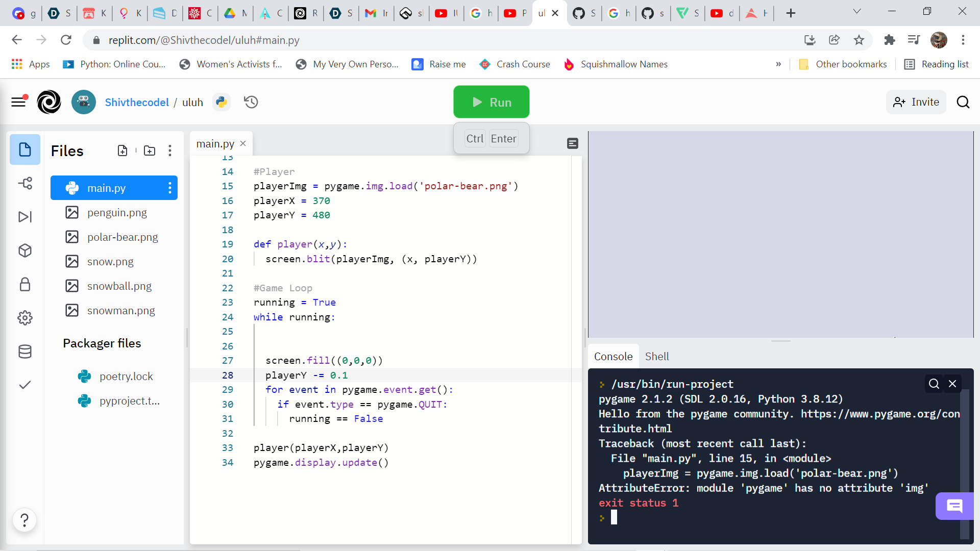Open the browser tab search dropdown

coord(857,11)
